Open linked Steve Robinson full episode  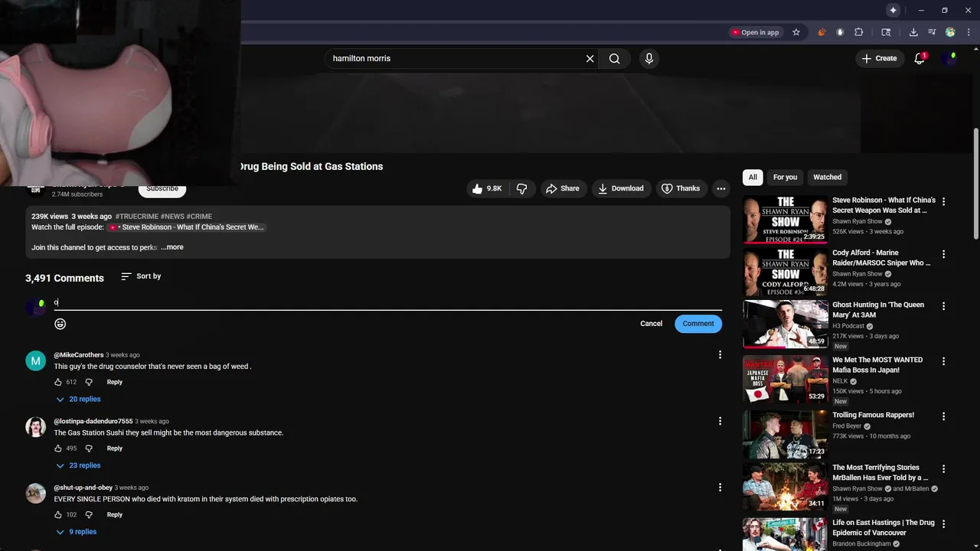coord(186,227)
